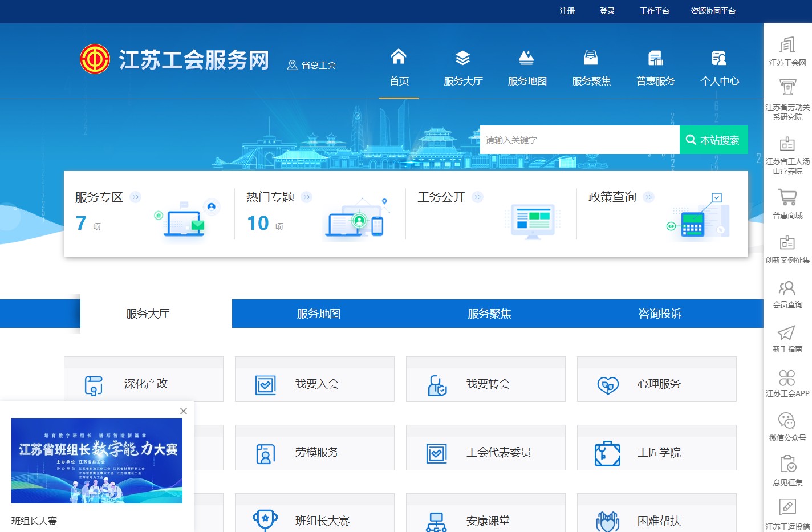812x532 pixels.
Task: Click the 班组长大赛 popup caption
Action: pyautogui.click(x=34, y=521)
